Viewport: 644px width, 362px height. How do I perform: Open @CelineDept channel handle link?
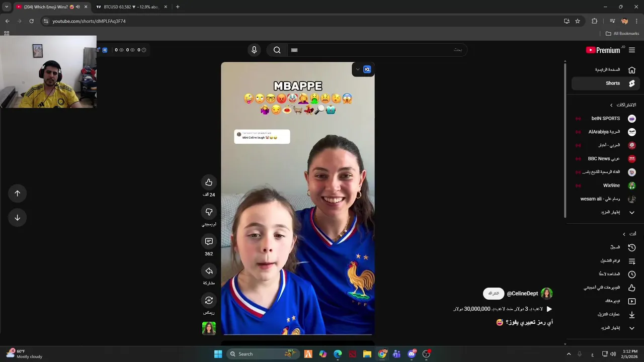[x=522, y=294]
